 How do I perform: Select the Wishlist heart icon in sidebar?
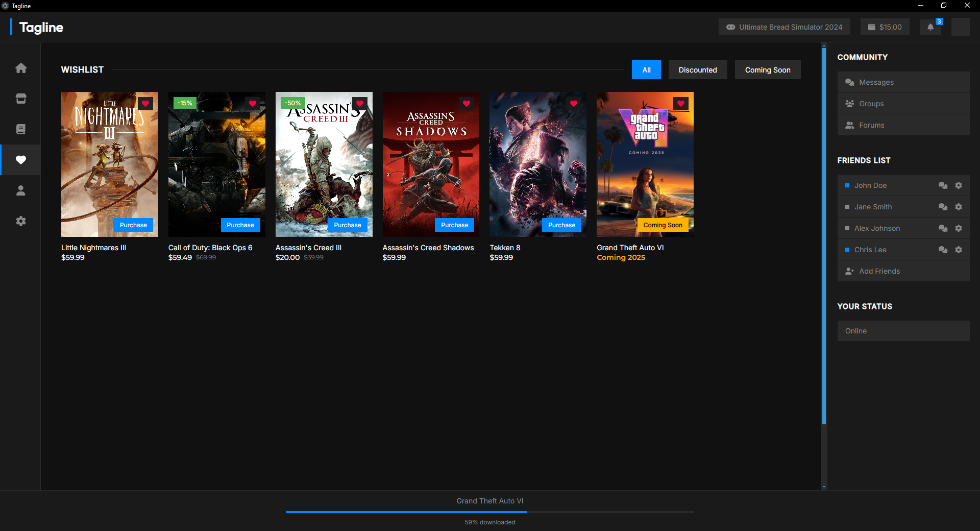(20, 160)
